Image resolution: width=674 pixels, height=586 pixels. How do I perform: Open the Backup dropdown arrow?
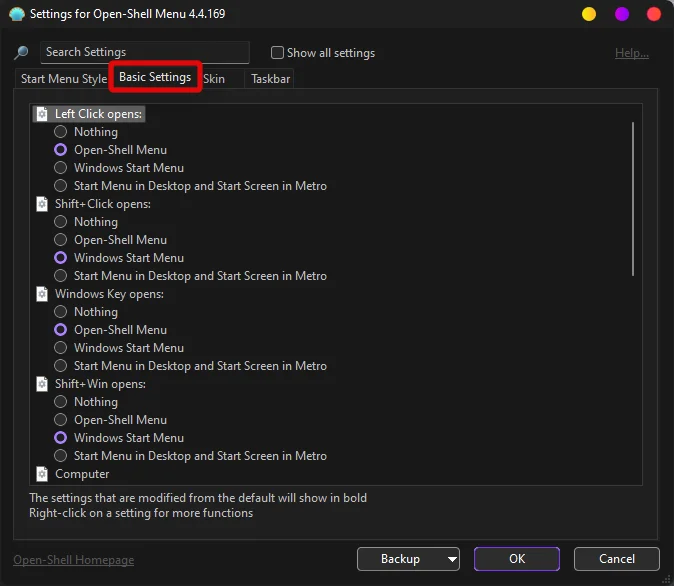(452, 559)
